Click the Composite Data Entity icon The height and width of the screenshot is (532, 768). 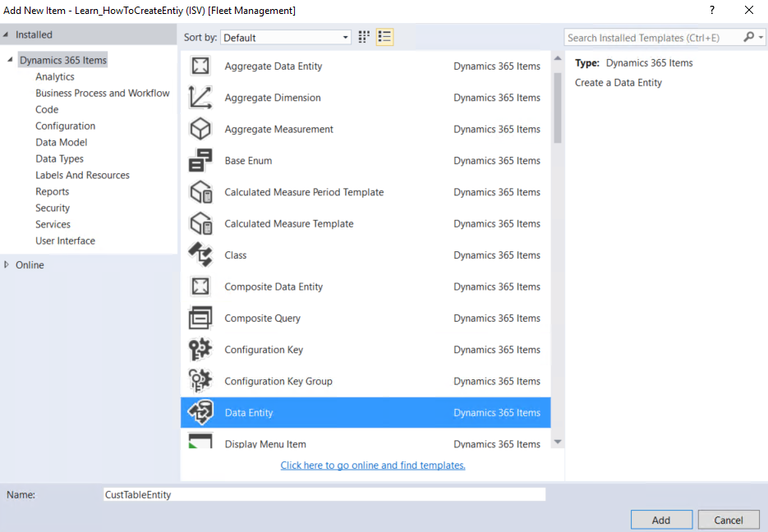[200, 287]
